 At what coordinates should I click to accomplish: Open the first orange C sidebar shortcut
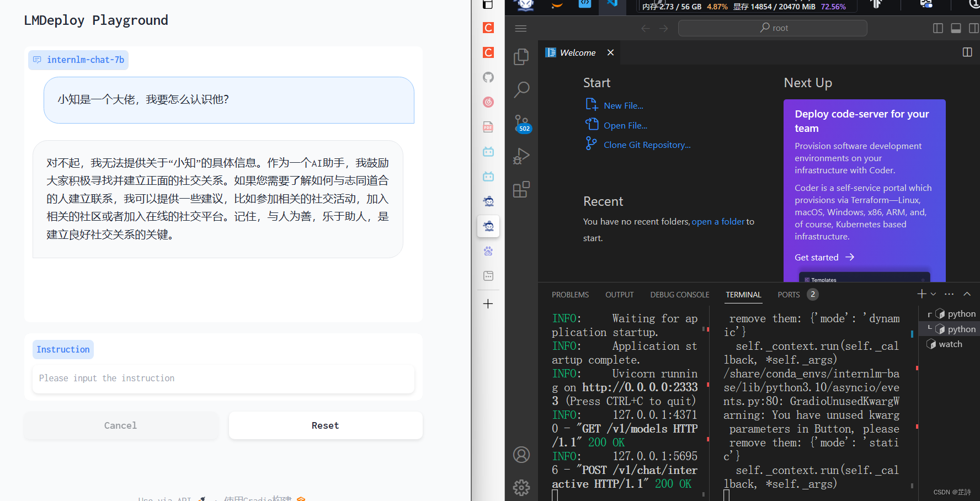[x=488, y=28]
